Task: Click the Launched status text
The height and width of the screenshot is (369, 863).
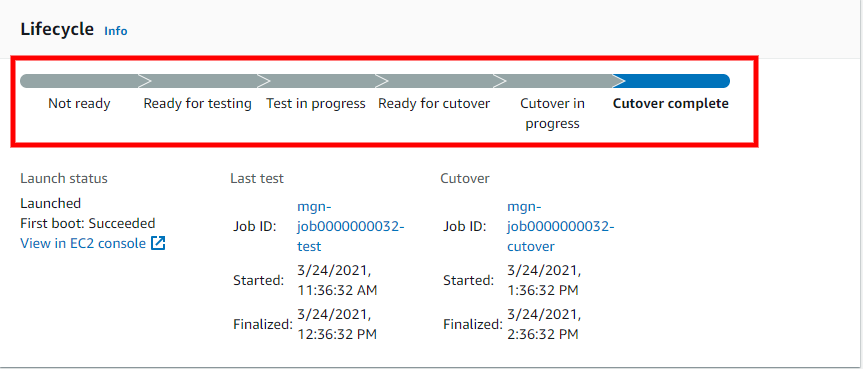Action: [x=51, y=203]
